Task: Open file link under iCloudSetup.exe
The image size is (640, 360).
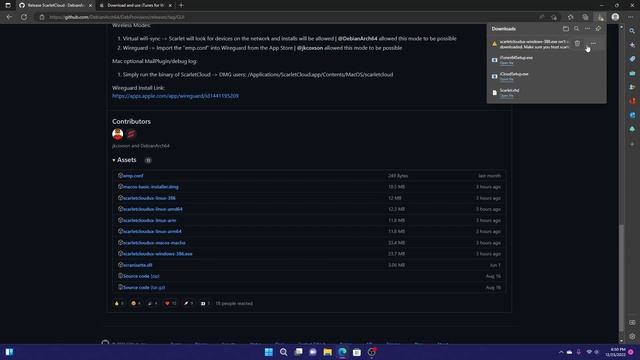Action: 507,79
